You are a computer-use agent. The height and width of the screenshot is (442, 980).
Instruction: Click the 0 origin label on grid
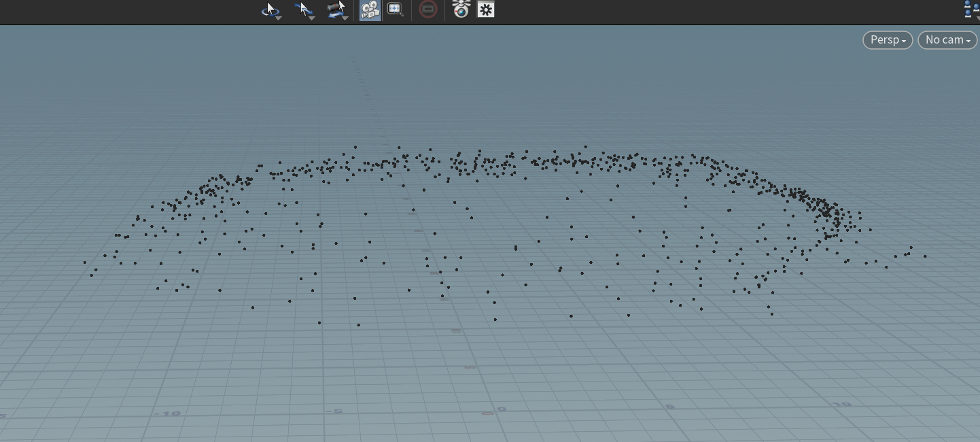tap(501, 409)
